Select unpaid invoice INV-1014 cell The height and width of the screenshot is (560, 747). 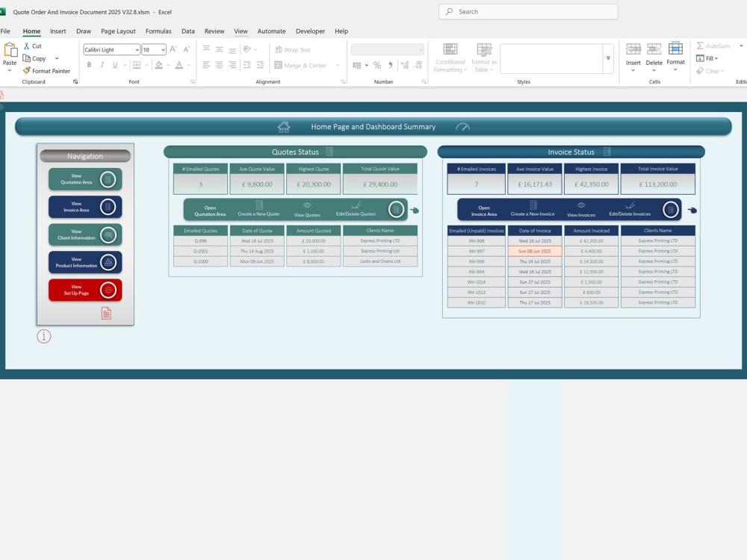[x=477, y=282]
